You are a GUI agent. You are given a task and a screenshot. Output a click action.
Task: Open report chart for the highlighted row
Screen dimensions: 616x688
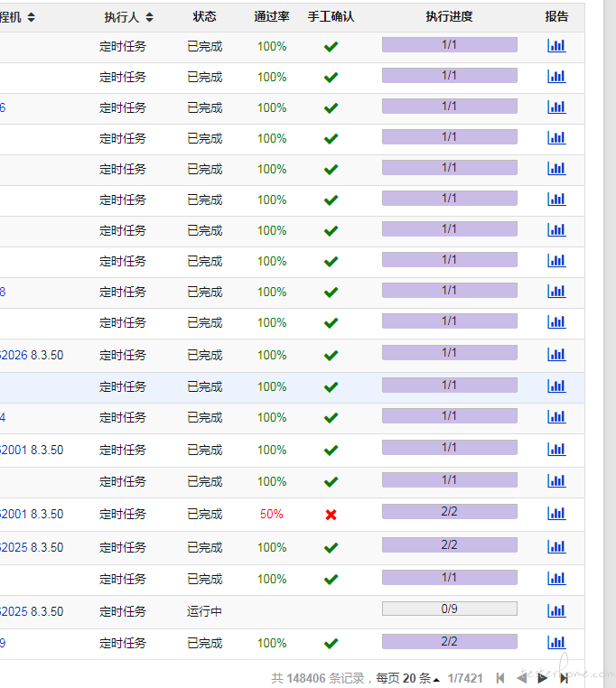coord(556,386)
